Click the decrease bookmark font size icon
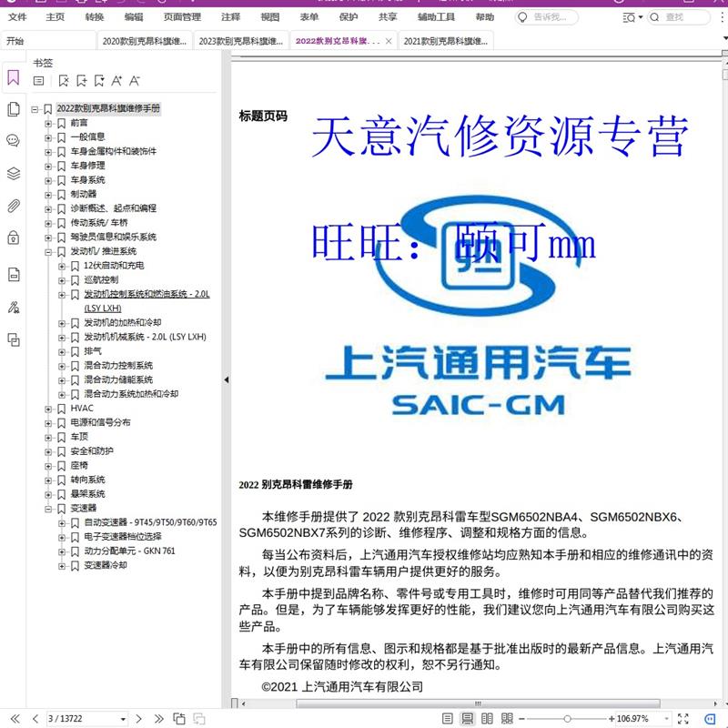Screen dimensions: 728x728 [x=134, y=81]
